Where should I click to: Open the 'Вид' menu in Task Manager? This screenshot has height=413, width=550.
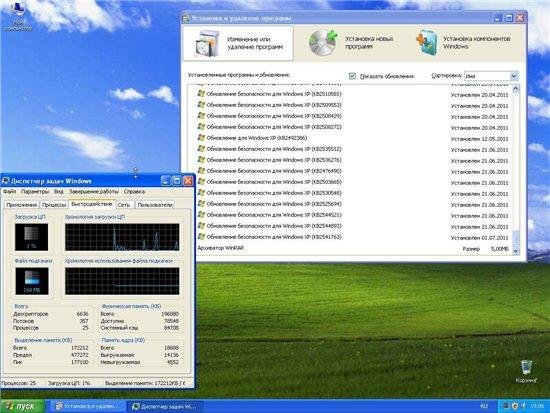[59, 192]
